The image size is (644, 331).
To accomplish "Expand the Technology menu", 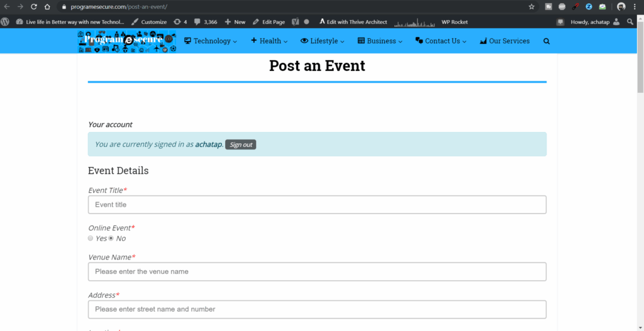I will (x=210, y=41).
